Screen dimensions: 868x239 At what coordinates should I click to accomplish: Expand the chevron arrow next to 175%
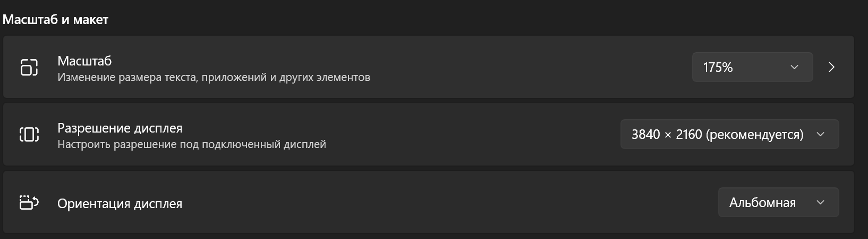(832, 67)
